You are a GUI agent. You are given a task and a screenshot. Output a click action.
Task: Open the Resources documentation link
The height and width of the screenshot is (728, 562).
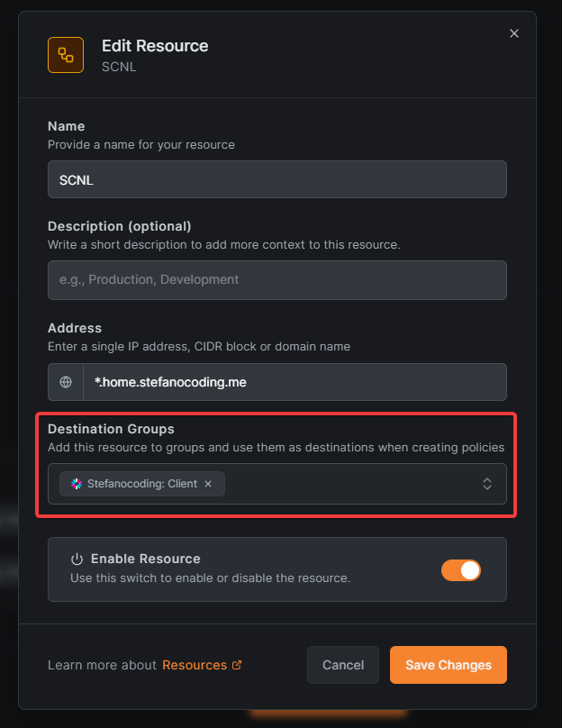195,665
